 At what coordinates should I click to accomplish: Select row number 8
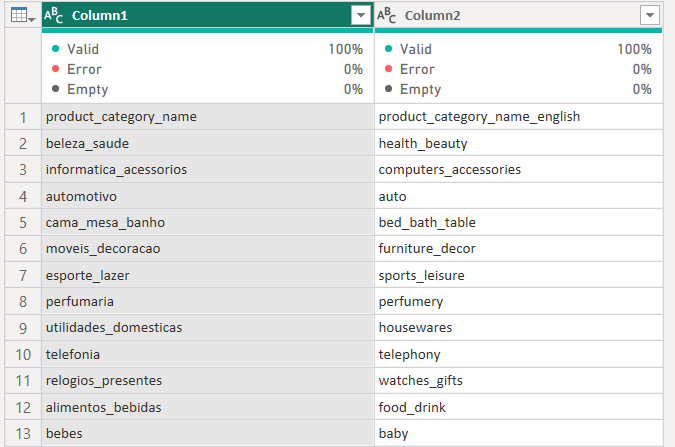click(x=23, y=301)
